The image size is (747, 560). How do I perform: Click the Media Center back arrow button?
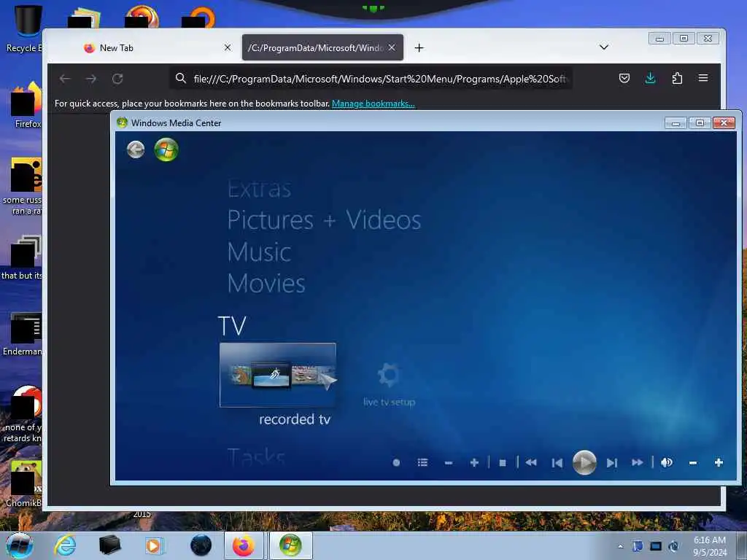click(136, 149)
